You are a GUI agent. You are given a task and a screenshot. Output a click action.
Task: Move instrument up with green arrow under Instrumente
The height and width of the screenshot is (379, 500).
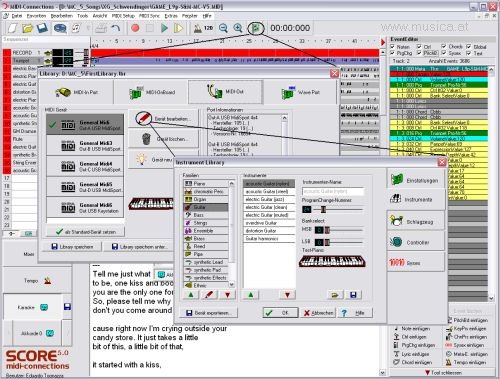pyautogui.click(x=251, y=295)
